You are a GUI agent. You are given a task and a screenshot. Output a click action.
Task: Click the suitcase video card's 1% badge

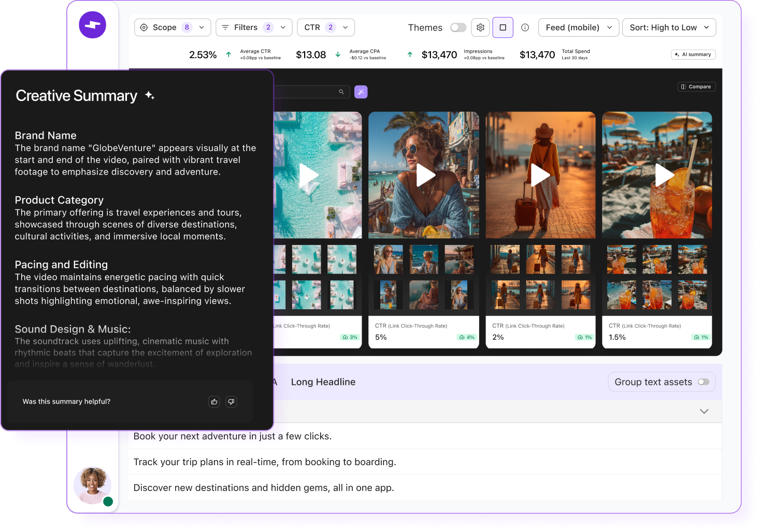click(584, 337)
